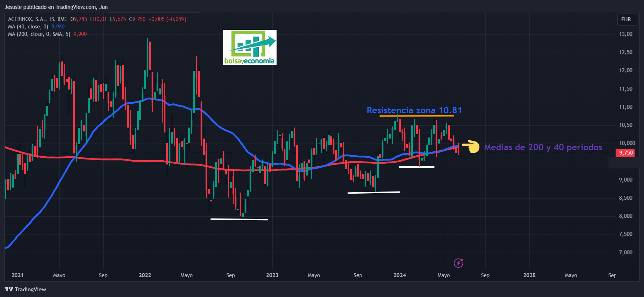Click the 'Resistencia zona 10.81' annotation text
644x297 pixels.
click(x=414, y=110)
